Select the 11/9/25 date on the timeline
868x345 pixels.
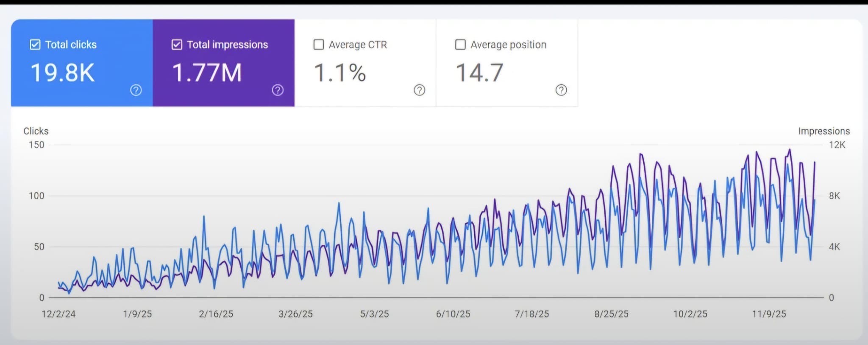[769, 314]
